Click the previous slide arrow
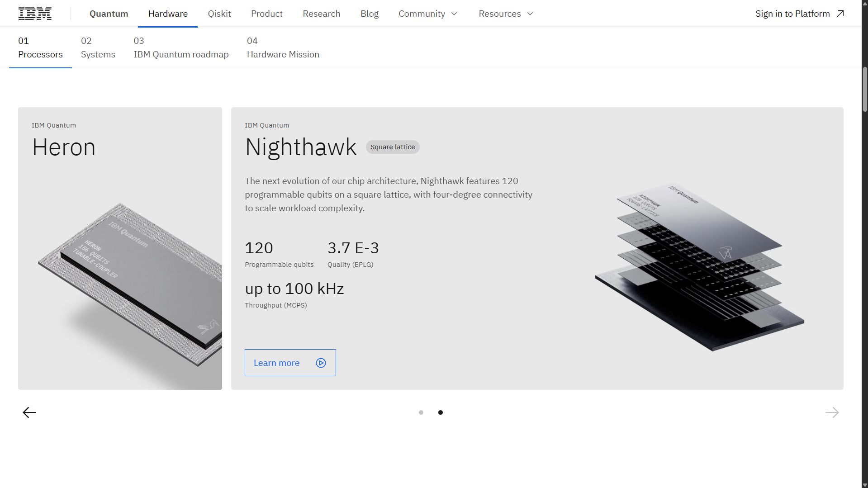The width and height of the screenshot is (868, 488). coord(29,412)
